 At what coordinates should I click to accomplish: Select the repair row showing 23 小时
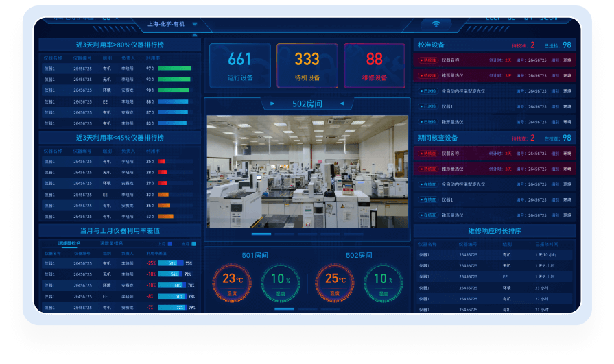495,288
